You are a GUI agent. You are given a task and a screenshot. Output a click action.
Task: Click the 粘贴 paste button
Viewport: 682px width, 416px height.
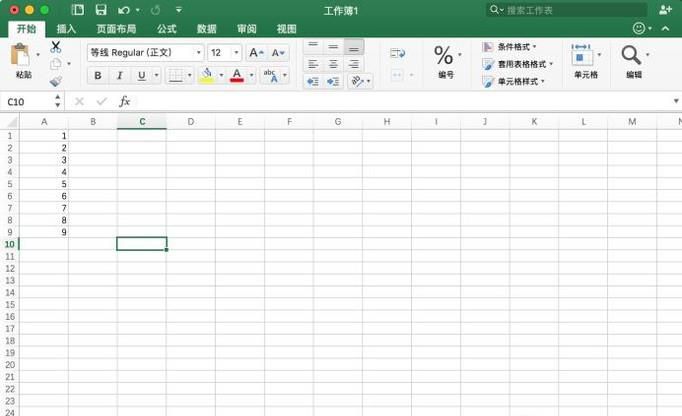tap(22, 60)
